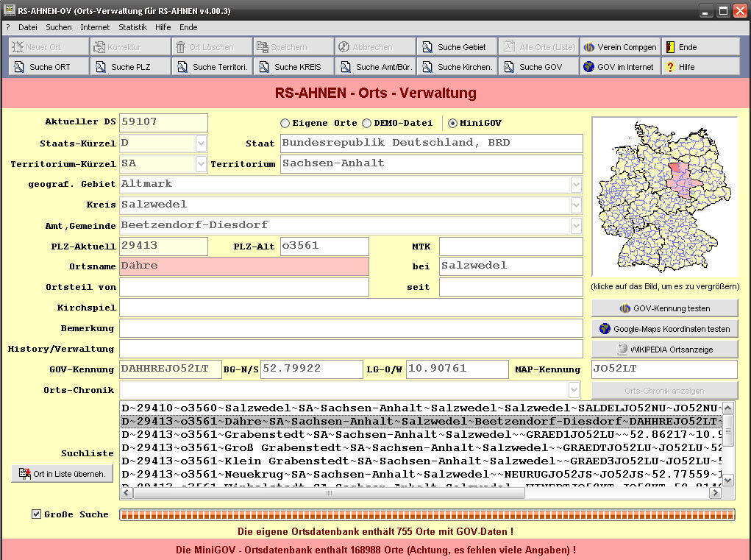Open the ? menu
This screenshot has width=751, height=560.
[8, 27]
